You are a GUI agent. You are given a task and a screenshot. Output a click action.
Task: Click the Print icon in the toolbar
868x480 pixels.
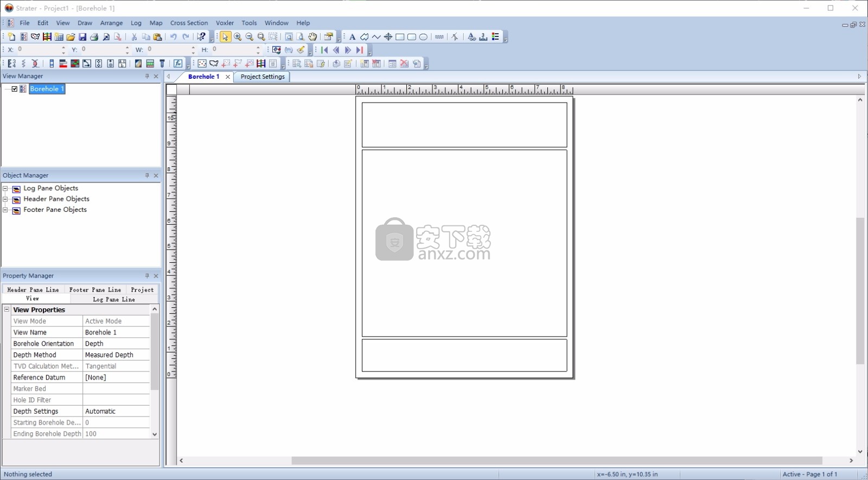point(94,37)
